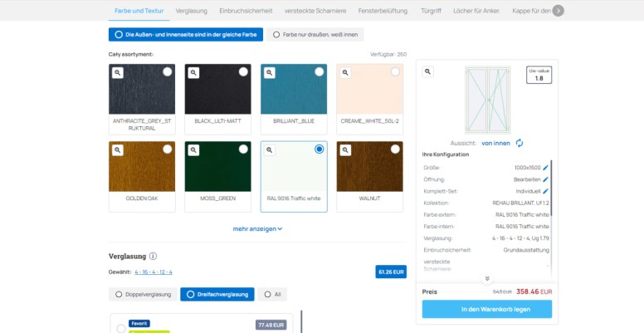
Task: Select the BLACK_ULTI-MATT color radio
Action: click(x=243, y=72)
